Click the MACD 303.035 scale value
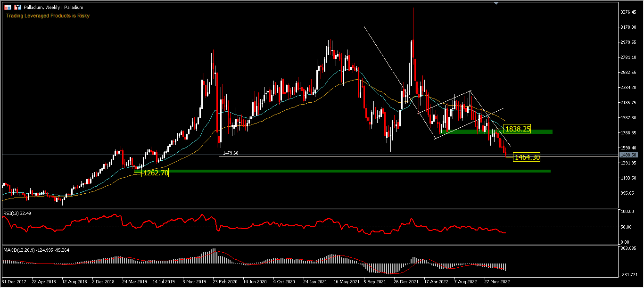 pos(629,248)
